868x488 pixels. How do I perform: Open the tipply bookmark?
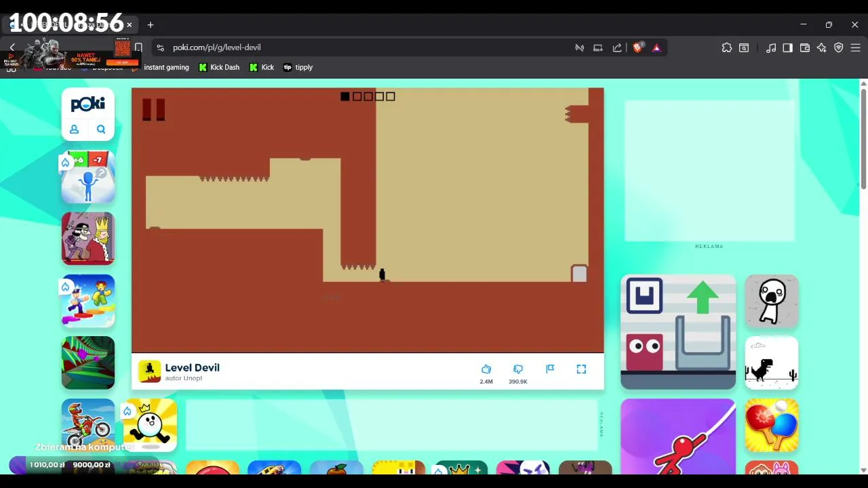pyautogui.click(x=298, y=67)
